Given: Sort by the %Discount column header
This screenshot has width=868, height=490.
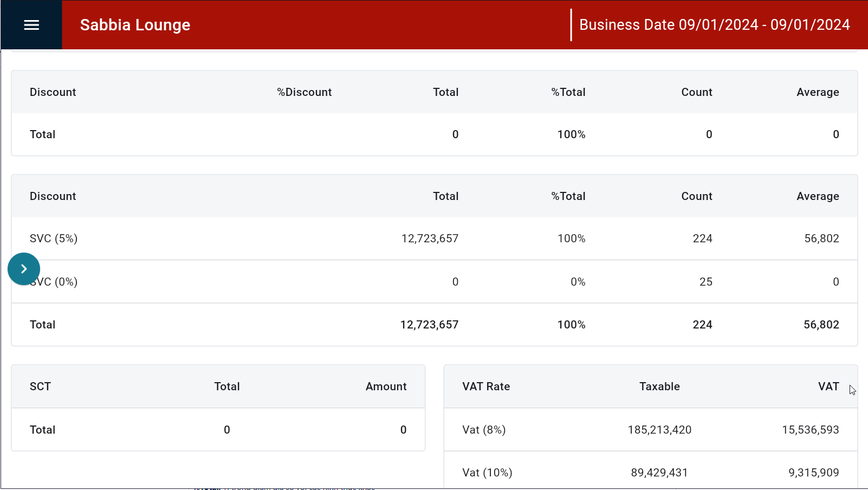Looking at the screenshot, I should pyautogui.click(x=304, y=92).
